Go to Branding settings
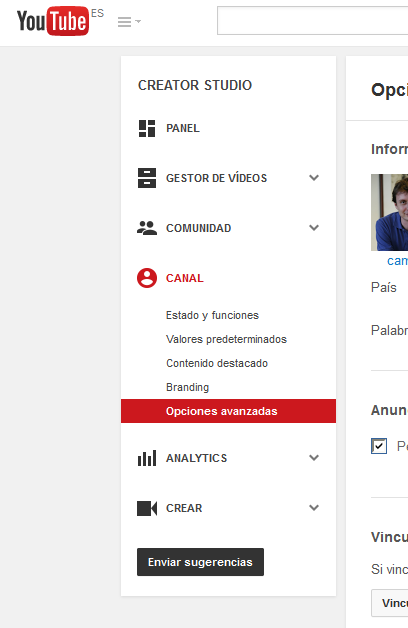The height and width of the screenshot is (628, 408). 187,387
